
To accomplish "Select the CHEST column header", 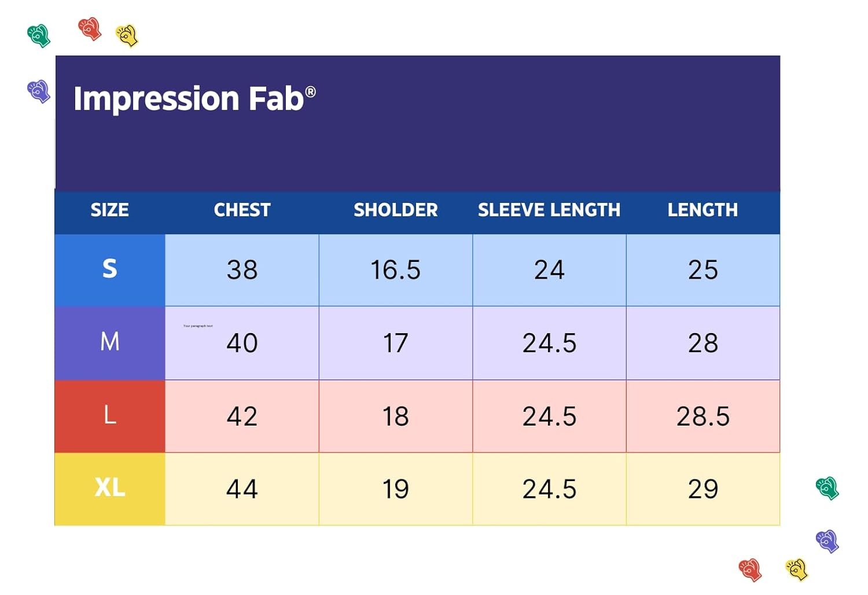I will coord(242,210).
